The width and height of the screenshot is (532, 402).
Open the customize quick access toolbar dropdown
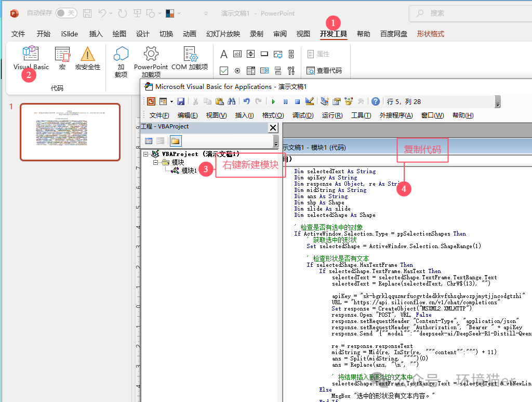[x=206, y=14]
